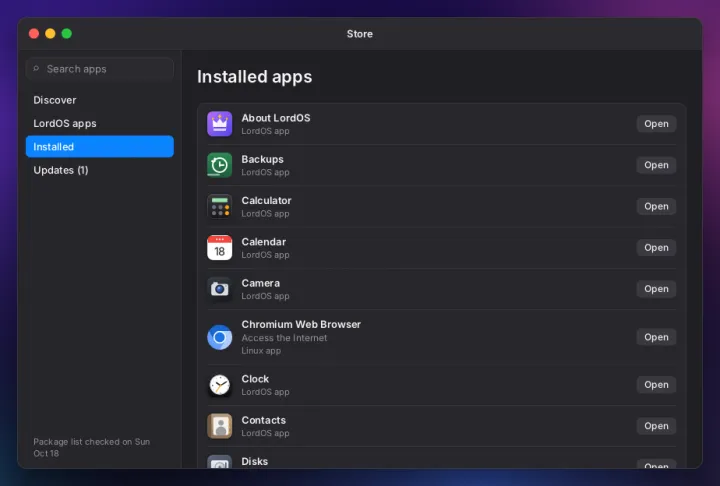Click the Disks app name
720x486 pixels.
[x=255, y=461]
